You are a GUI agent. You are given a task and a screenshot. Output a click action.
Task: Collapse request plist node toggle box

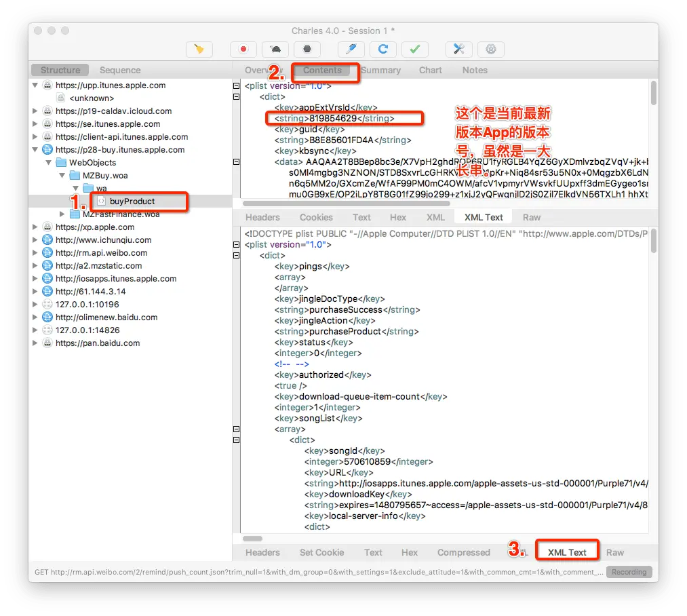(x=236, y=86)
